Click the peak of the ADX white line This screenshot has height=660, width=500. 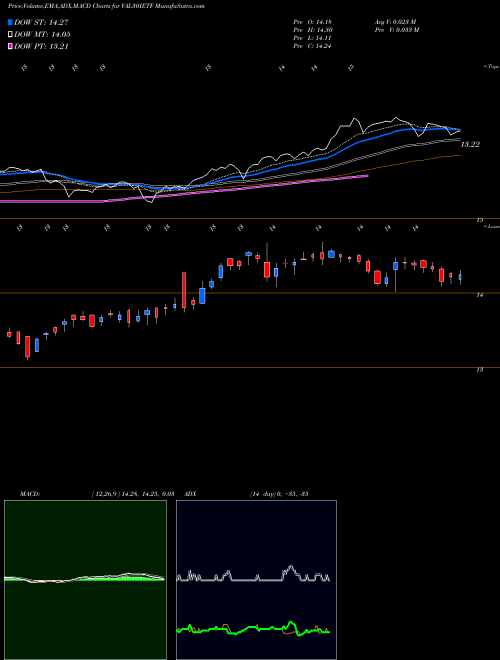point(290,566)
